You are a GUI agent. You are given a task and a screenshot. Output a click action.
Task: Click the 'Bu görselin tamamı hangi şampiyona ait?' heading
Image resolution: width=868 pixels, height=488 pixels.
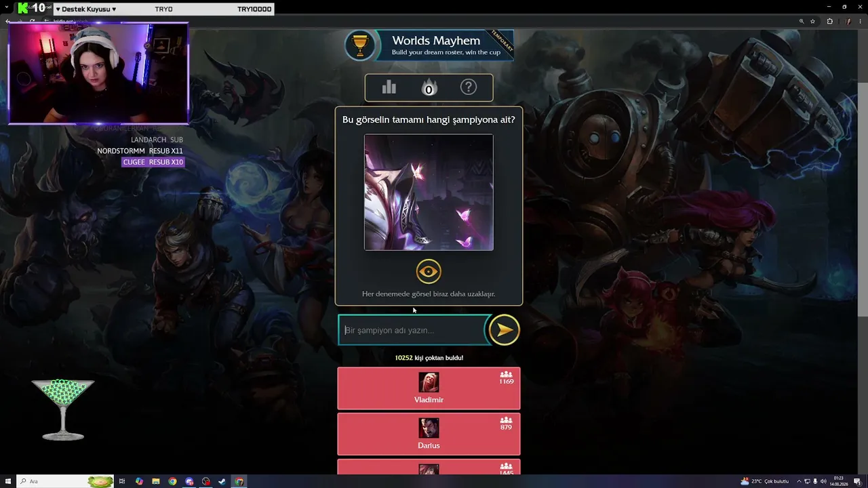coord(429,120)
